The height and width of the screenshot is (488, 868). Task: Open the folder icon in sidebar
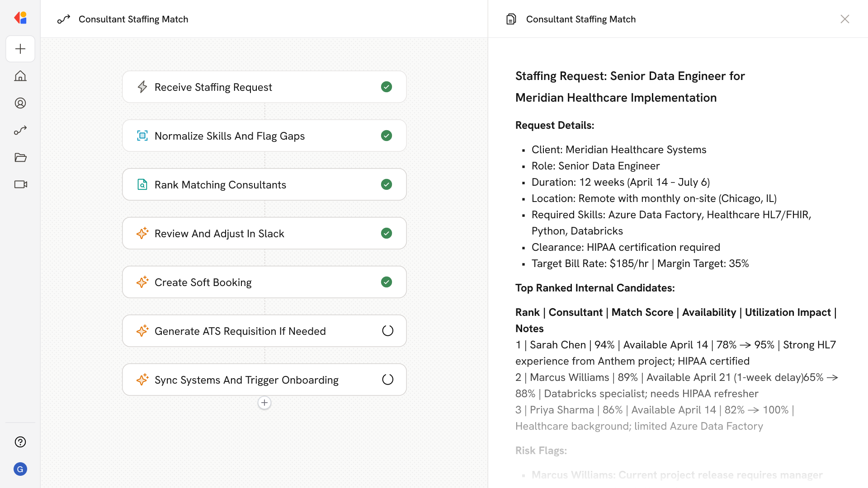[20, 157]
